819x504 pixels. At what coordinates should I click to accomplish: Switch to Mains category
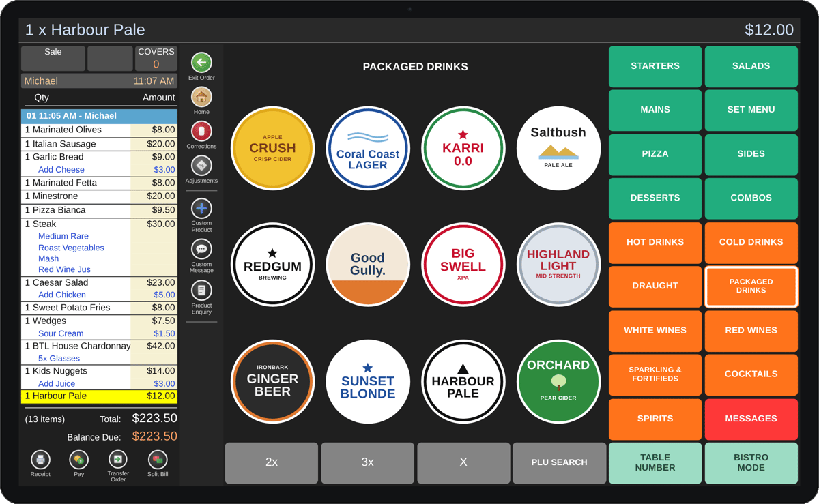pos(655,110)
